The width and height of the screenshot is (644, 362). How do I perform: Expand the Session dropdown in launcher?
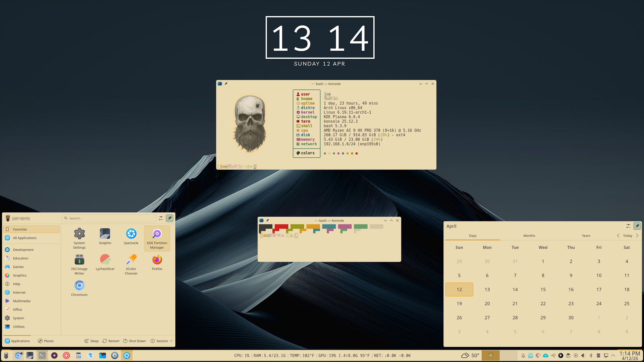coord(162,341)
